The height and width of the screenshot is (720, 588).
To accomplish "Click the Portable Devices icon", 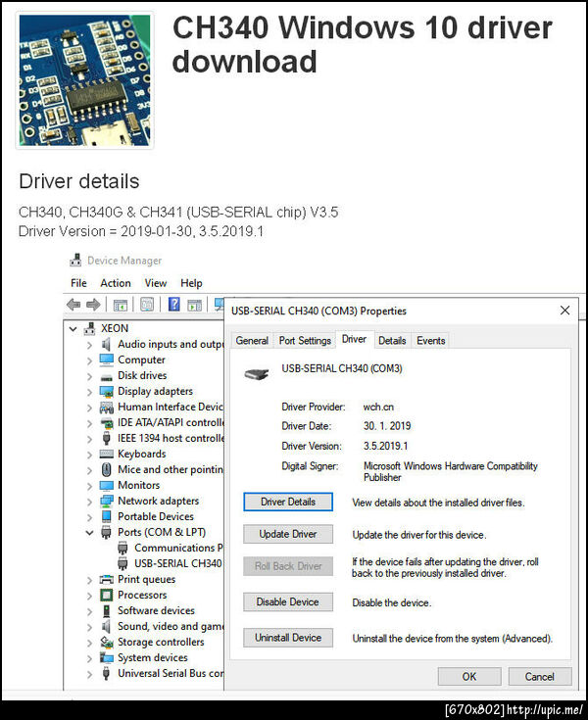I will (x=107, y=516).
